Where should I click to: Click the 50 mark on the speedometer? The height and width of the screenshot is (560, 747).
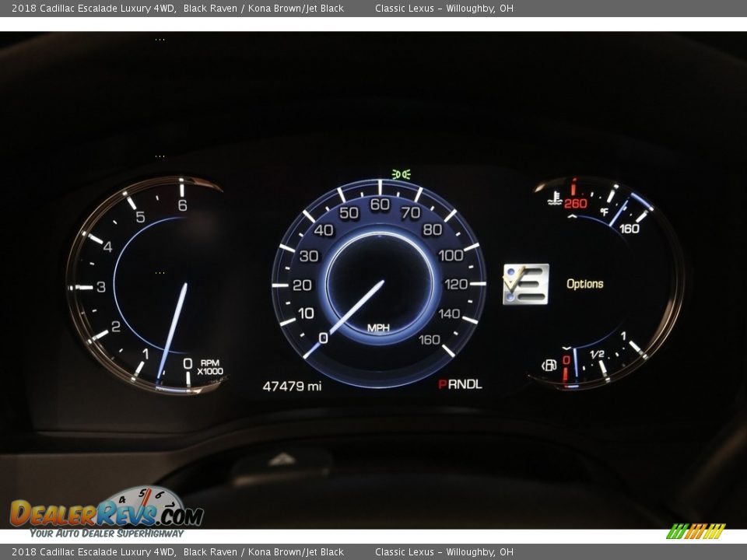point(349,213)
